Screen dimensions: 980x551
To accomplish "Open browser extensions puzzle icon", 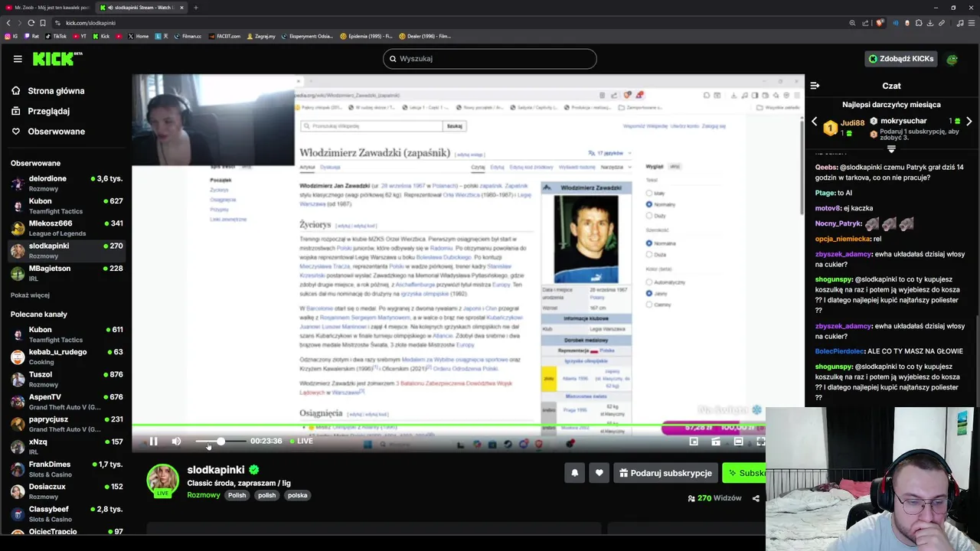I will coord(920,23).
